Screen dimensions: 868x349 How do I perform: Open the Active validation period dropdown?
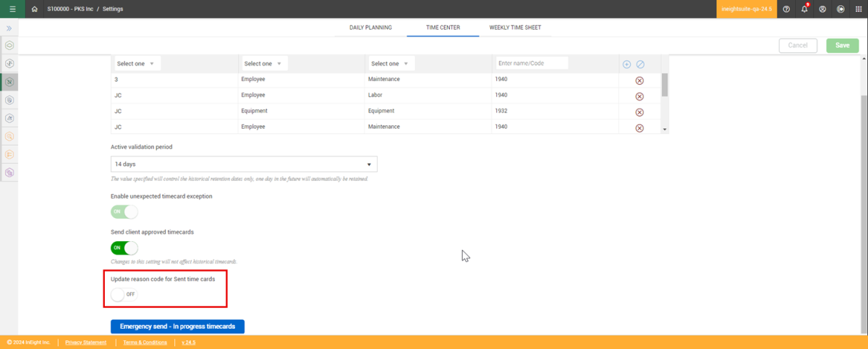[244, 164]
